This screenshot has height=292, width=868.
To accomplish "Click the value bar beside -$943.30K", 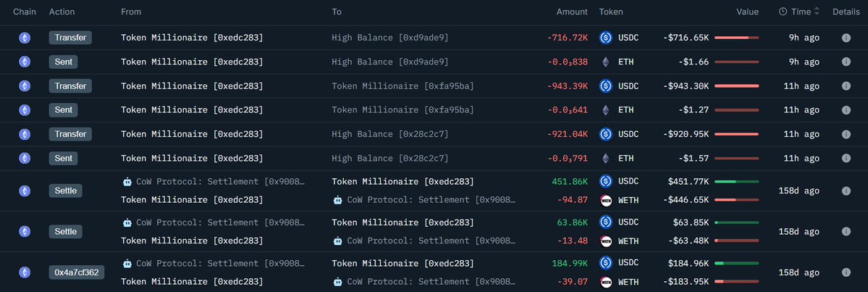I will click(x=736, y=86).
